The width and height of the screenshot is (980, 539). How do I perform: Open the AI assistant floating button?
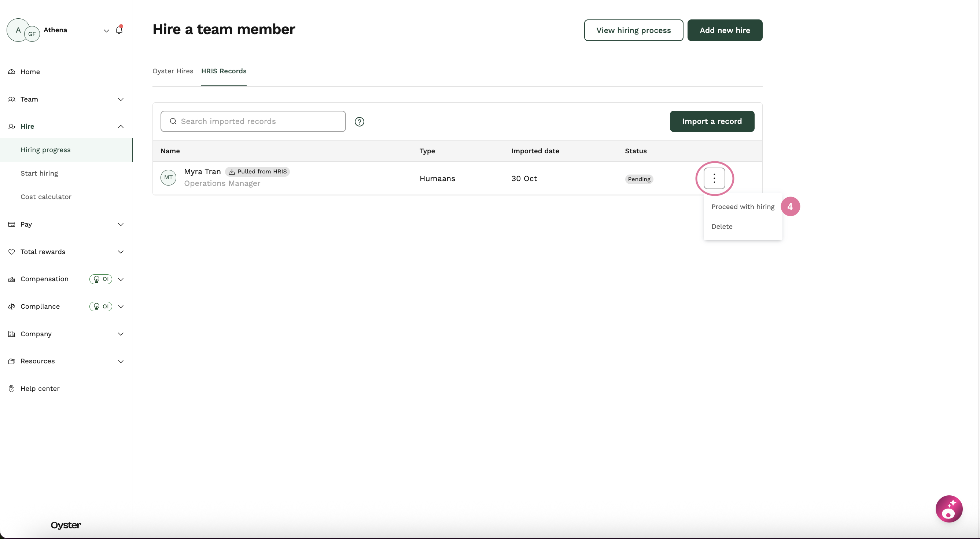tap(949, 509)
